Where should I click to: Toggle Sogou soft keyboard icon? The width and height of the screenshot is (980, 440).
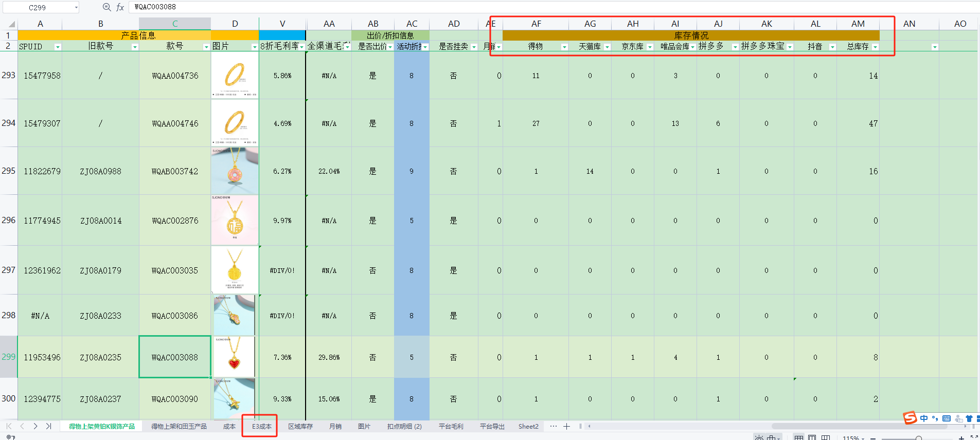(x=947, y=418)
